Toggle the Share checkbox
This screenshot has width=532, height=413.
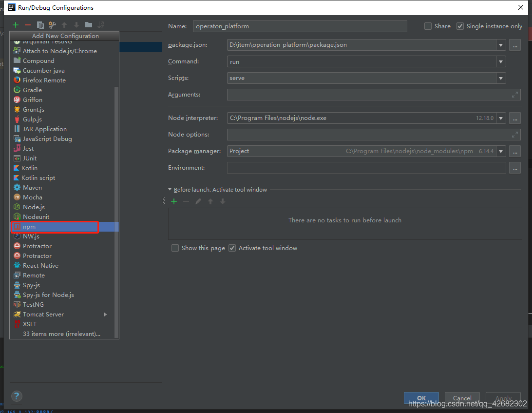tap(428, 26)
